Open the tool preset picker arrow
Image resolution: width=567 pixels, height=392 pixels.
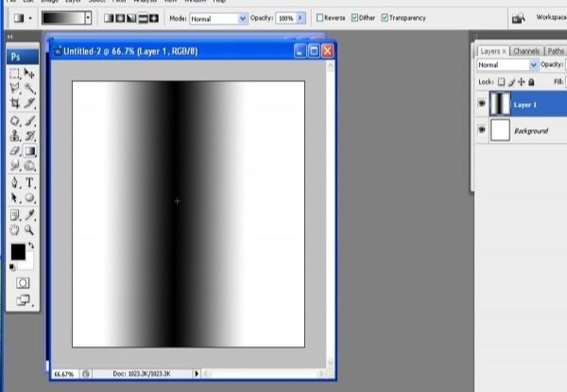30,18
